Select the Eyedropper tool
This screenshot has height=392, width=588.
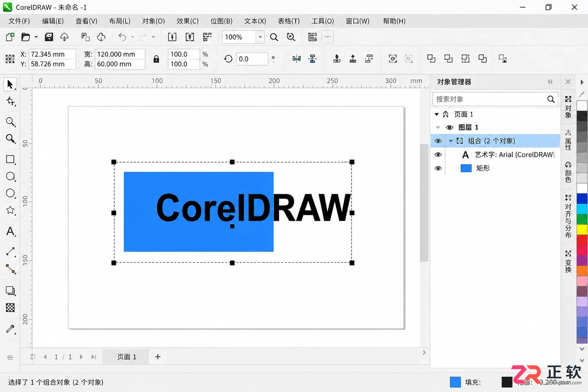11,329
